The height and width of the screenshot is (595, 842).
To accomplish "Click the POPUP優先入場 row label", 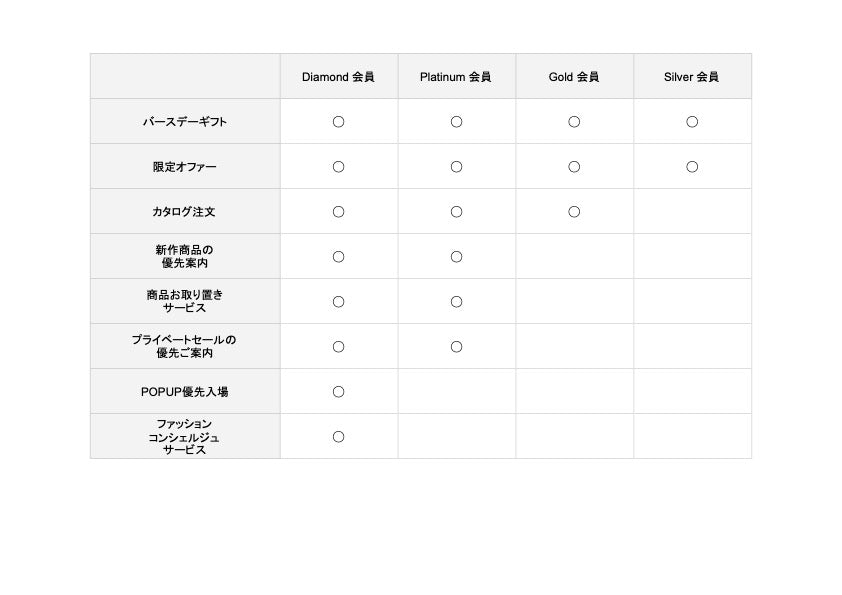I will [185, 391].
